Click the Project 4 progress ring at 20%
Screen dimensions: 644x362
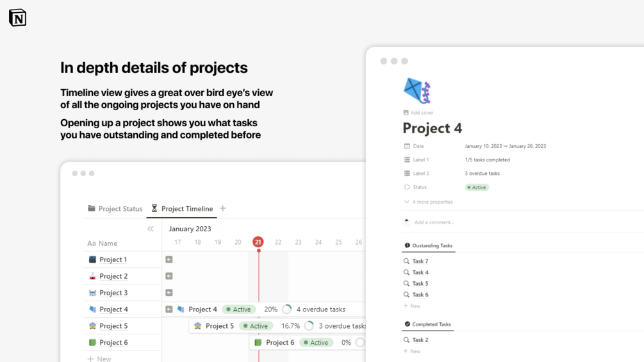click(x=287, y=309)
